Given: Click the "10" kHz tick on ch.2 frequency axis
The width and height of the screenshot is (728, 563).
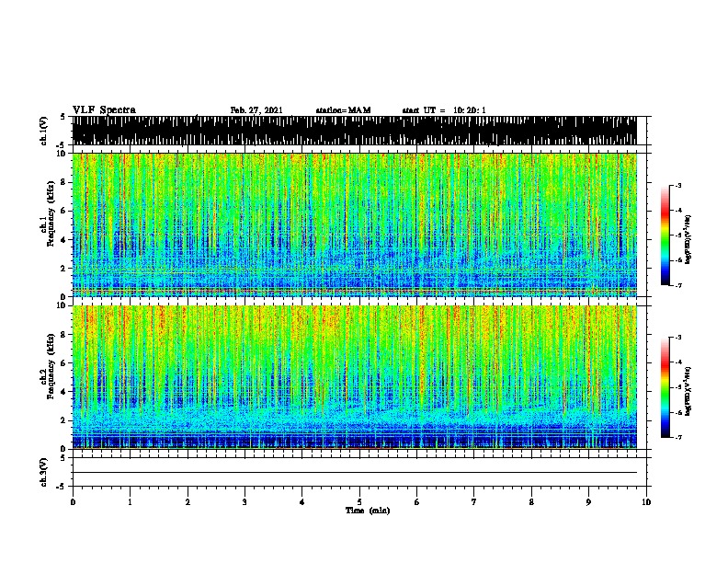Looking at the screenshot, I should (62, 305).
